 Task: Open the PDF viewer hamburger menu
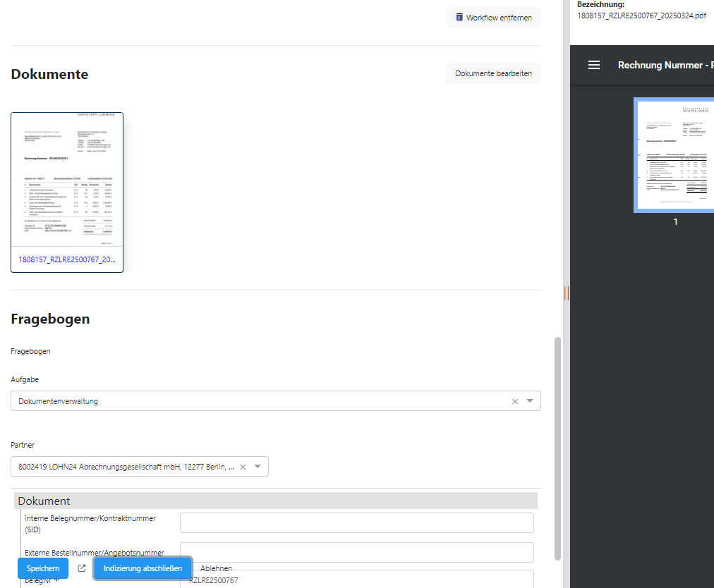click(x=594, y=65)
